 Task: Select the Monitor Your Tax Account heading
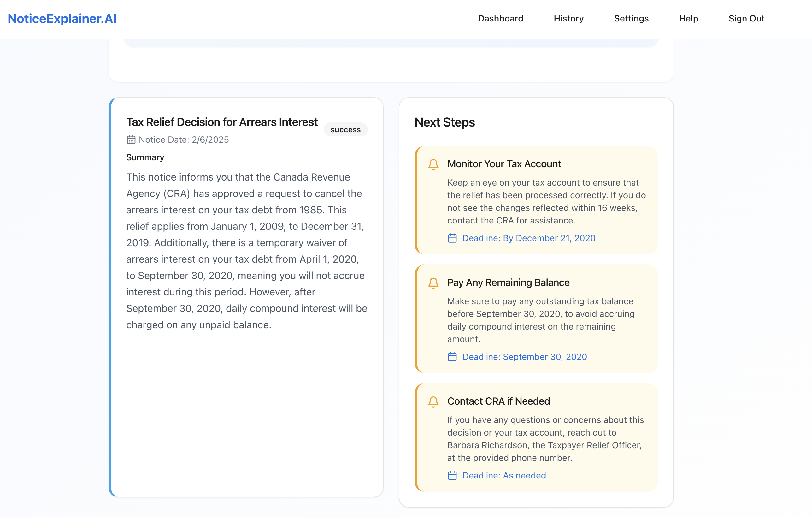point(504,164)
